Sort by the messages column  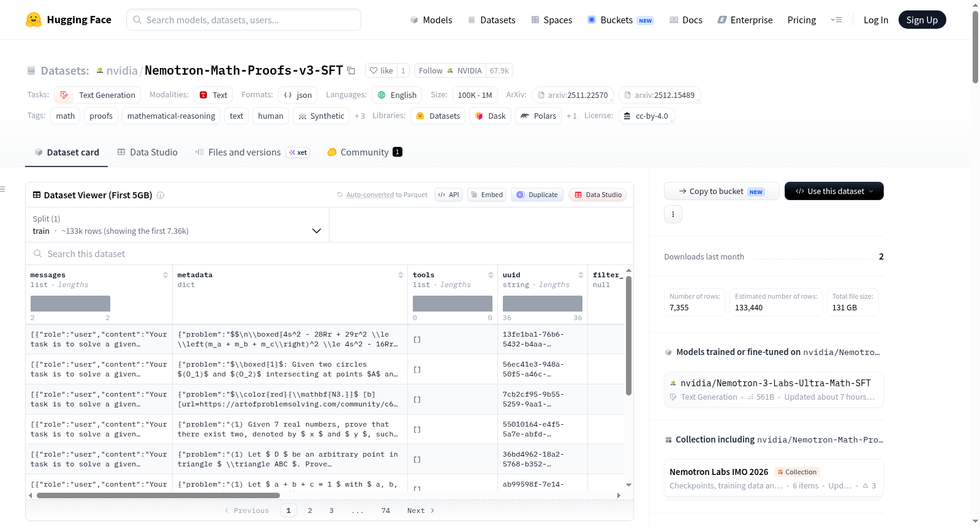[x=165, y=275]
